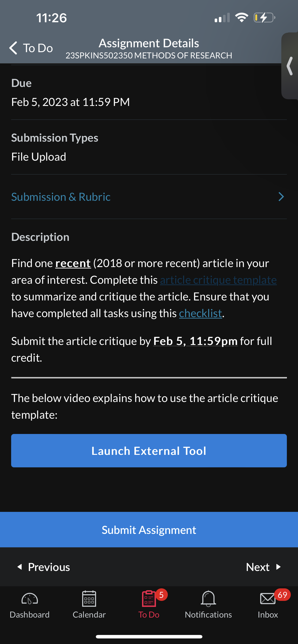Go to Previous assignment arrow
This screenshot has width=298, height=644.
click(20, 567)
